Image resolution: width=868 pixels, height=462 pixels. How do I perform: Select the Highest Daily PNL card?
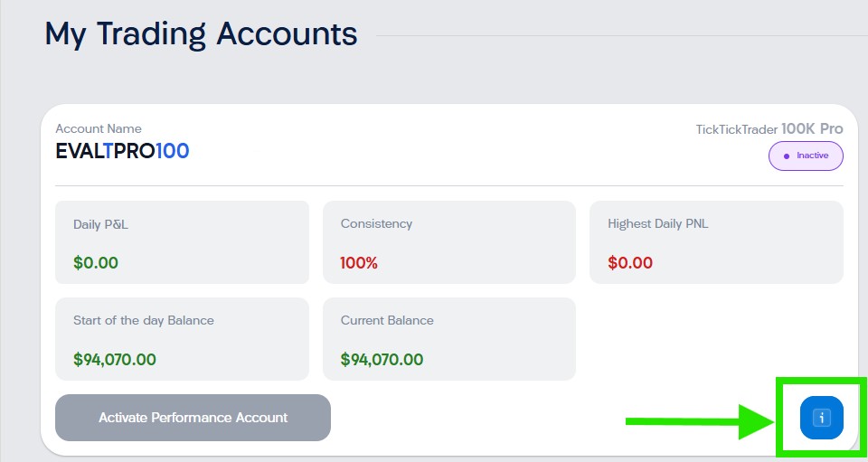point(716,241)
